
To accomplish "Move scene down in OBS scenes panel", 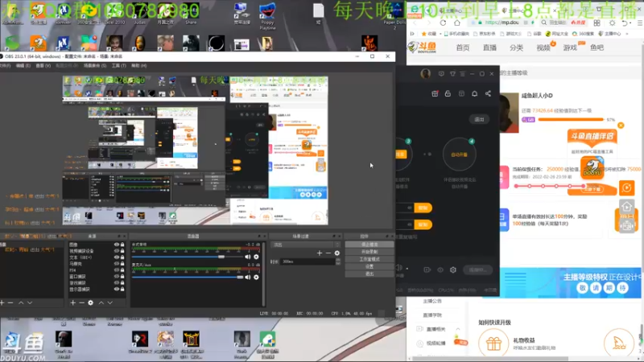I will coord(30,302).
